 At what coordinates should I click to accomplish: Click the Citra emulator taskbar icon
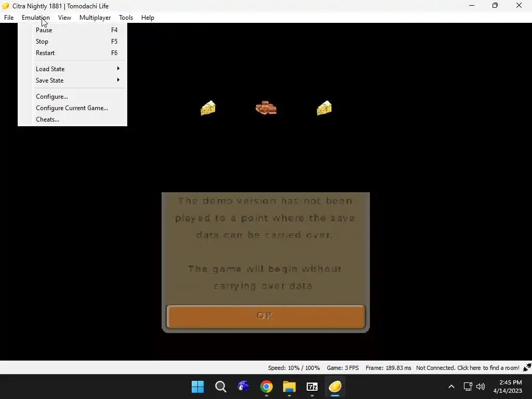(335, 387)
